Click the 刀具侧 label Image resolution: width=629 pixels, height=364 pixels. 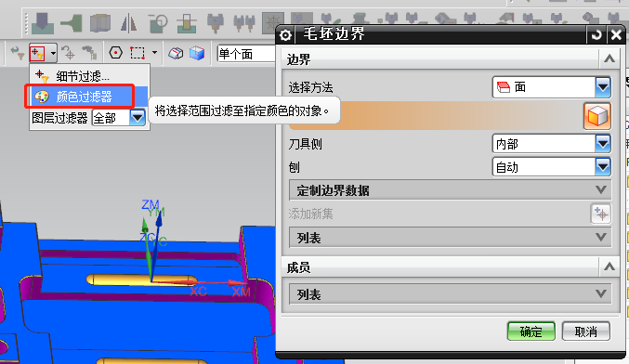[x=305, y=144]
